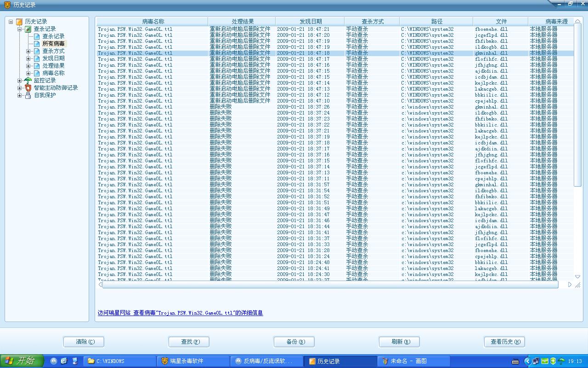Image resolution: width=588 pixels, height=368 pixels.
Task: Open the 访问瑞星网站 link
Action: point(114,313)
